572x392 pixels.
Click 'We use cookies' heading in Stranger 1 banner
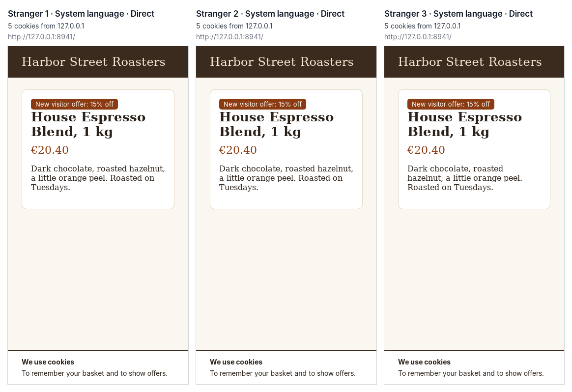pyautogui.click(x=48, y=362)
